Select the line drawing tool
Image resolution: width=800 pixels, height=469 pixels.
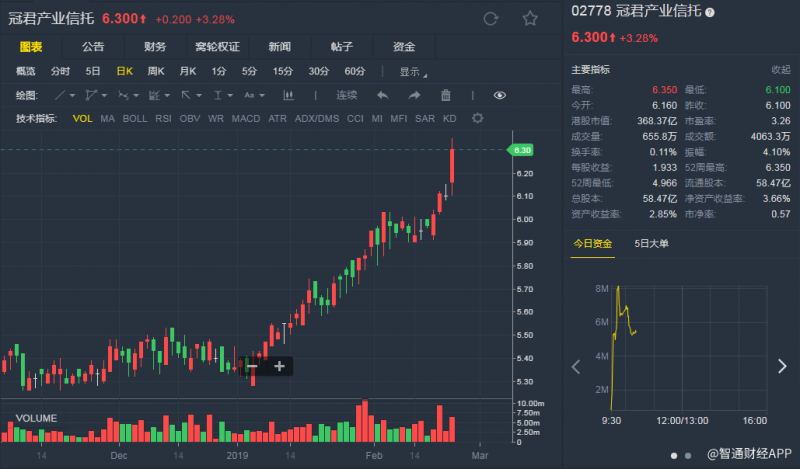(60, 95)
